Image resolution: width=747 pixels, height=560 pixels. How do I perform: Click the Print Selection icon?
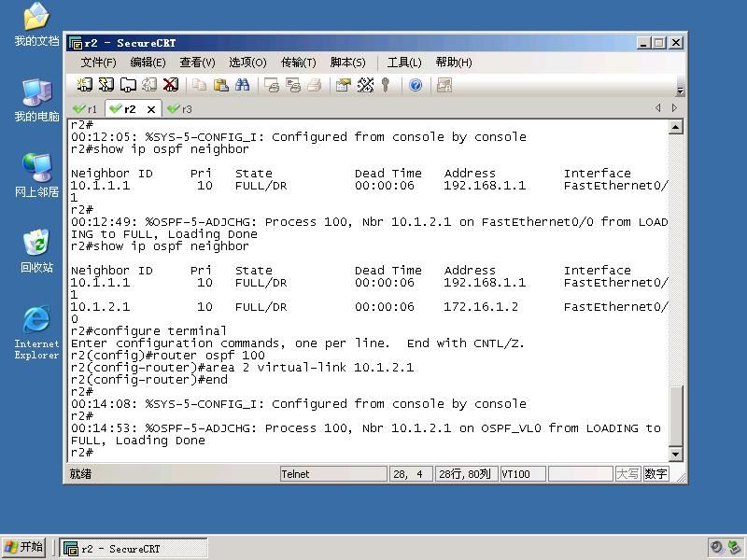pos(293,85)
